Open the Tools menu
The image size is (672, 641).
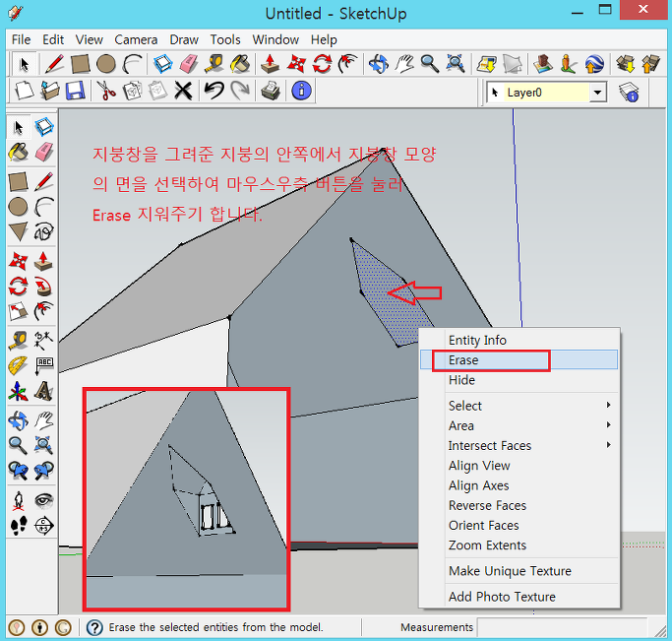coord(225,39)
